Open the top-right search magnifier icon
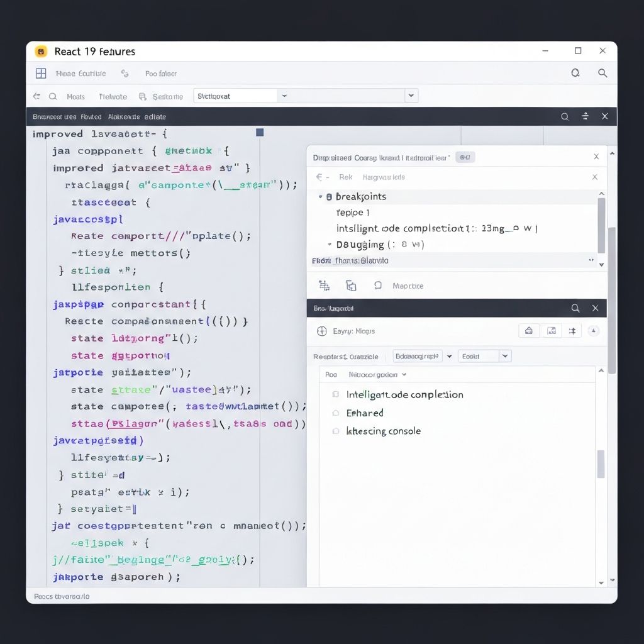This screenshot has width=644, height=644. (602, 73)
